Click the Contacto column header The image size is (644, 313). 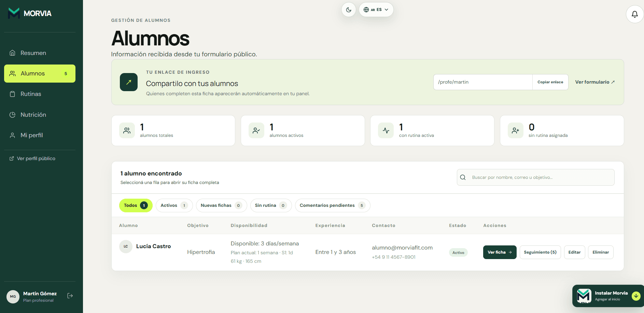[383, 226]
